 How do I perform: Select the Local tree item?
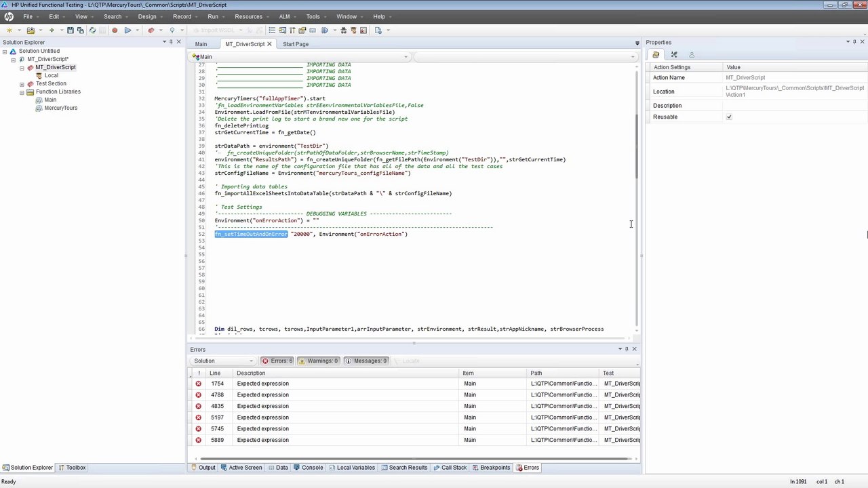point(52,76)
